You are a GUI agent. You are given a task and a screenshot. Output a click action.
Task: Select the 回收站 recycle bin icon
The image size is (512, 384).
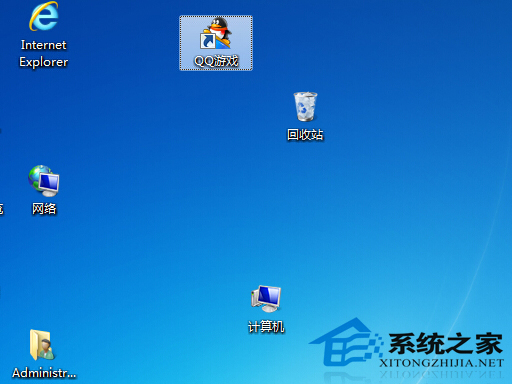(305, 106)
